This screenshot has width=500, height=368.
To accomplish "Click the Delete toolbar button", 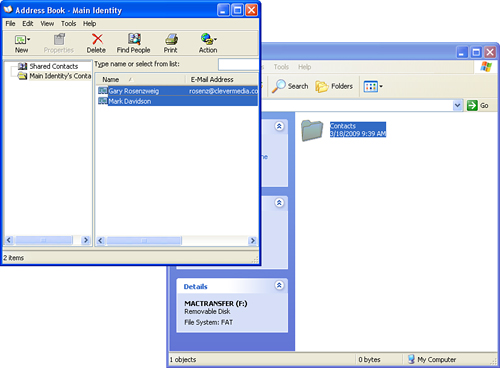I will [97, 43].
